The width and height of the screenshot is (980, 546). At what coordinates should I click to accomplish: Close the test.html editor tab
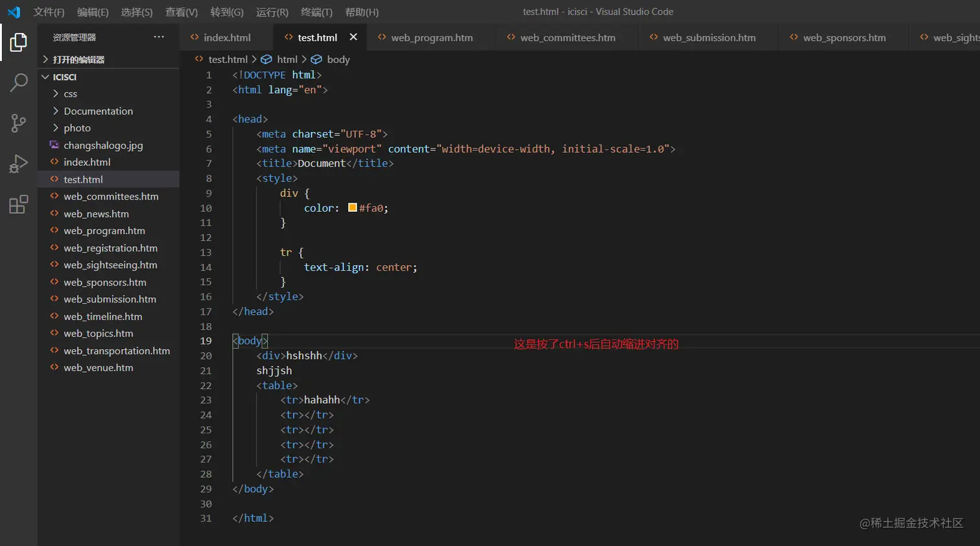coord(353,38)
